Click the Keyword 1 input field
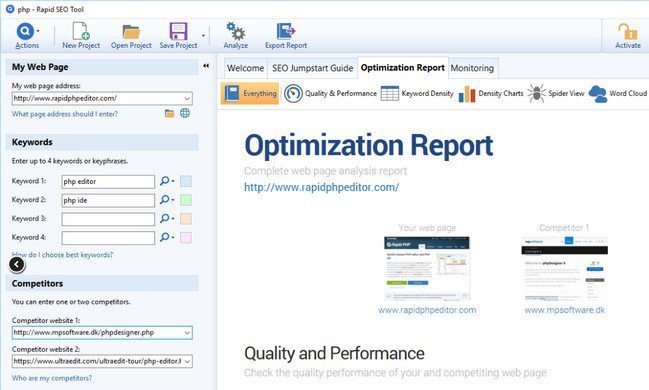 coord(108,181)
